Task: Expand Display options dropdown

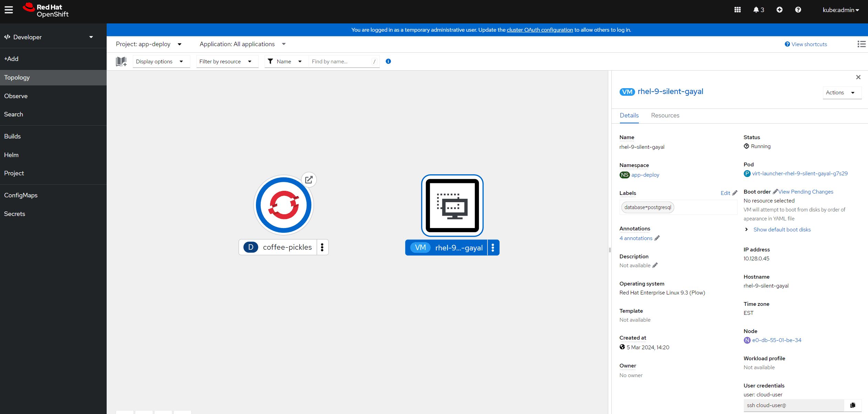Action: (x=161, y=61)
